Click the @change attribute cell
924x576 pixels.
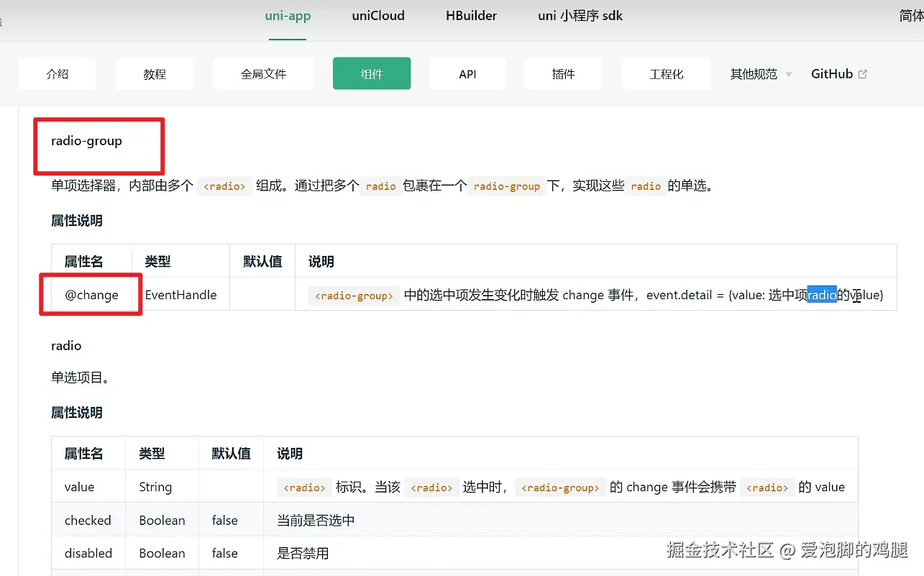pyautogui.click(x=91, y=295)
